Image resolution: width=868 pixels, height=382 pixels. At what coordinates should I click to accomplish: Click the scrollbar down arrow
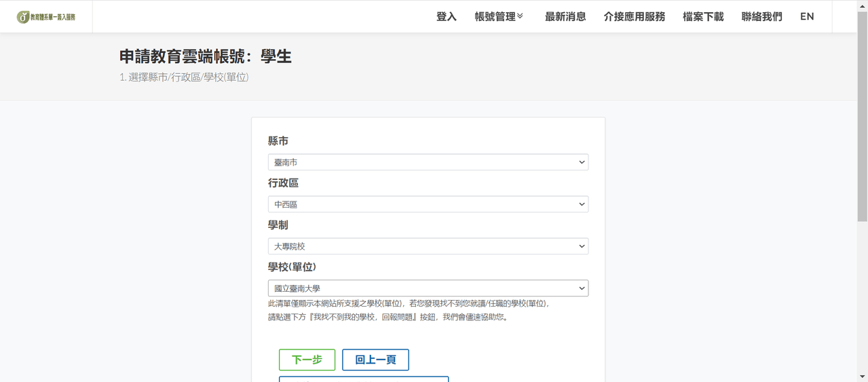tap(863, 377)
